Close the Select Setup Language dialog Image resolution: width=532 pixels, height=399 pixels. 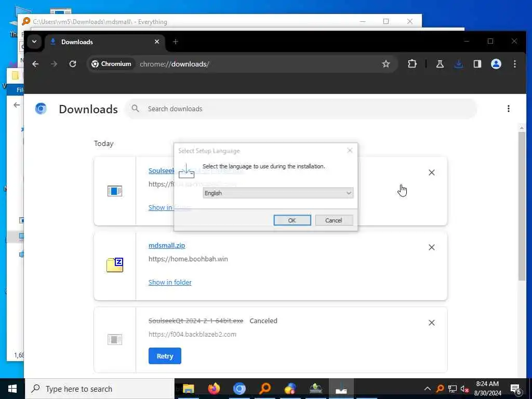click(350, 150)
